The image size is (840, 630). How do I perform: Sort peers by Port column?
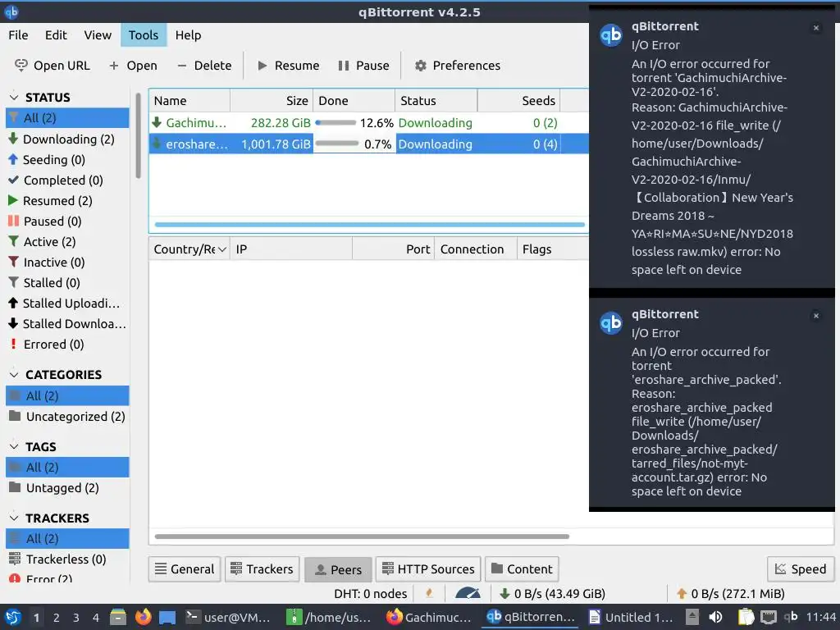pyautogui.click(x=393, y=249)
